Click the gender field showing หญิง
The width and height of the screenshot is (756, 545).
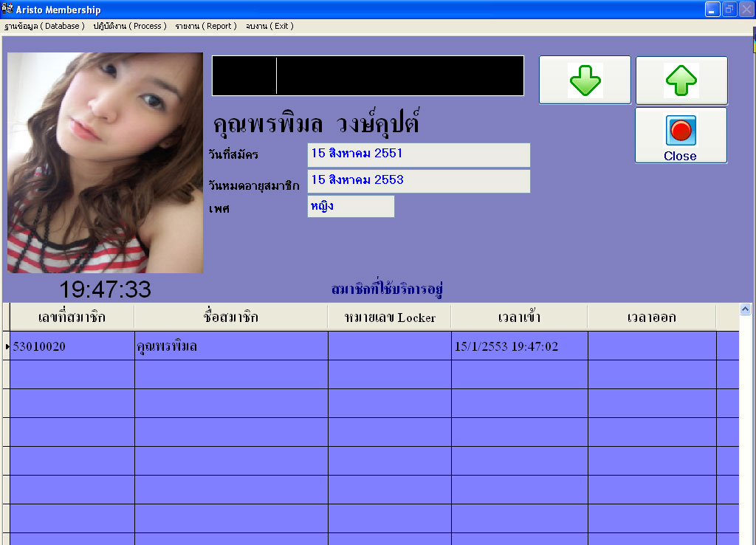(x=351, y=206)
